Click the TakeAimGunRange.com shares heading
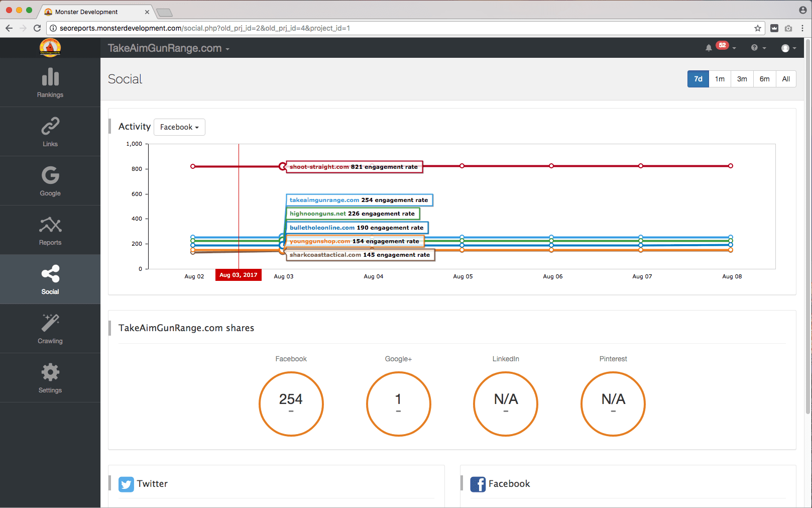The image size is (812, 508). (x=186, y=328)
